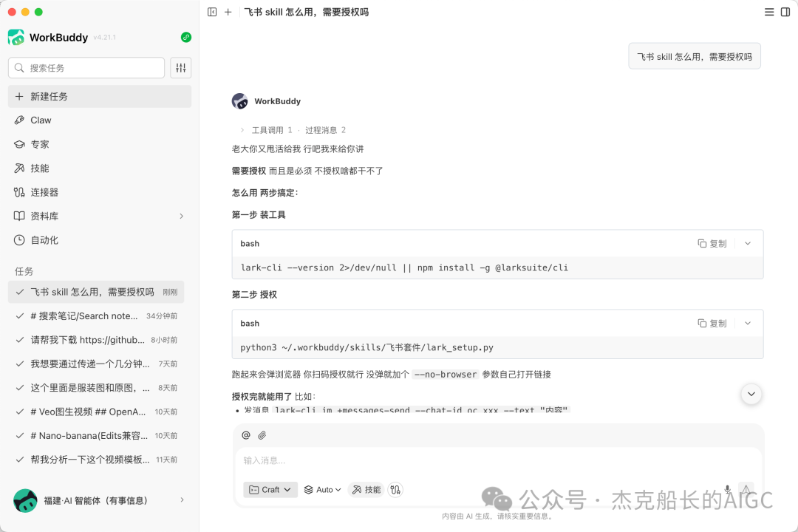Send the message with arrow icon

click(x=746, y=490)
